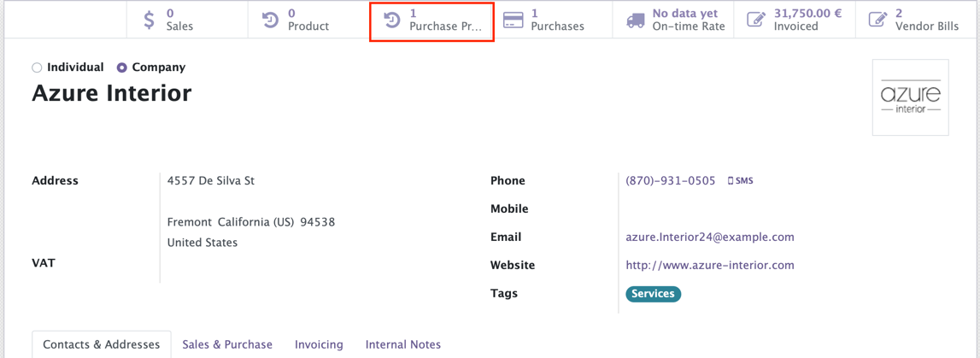The width and height of the screenshot is (980, 358).
Task: Open the 0 Product stat button
Action: click(x=308, y=20)
